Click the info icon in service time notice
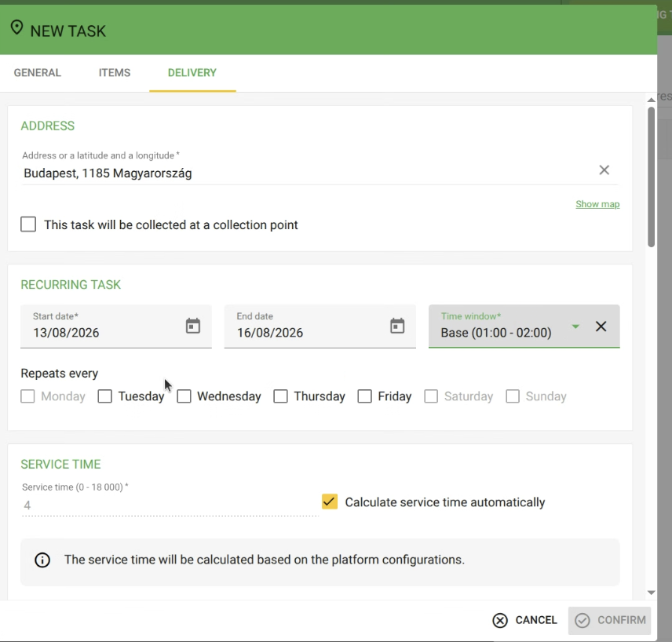Screen dimensions: 672x642 (42, 560)
